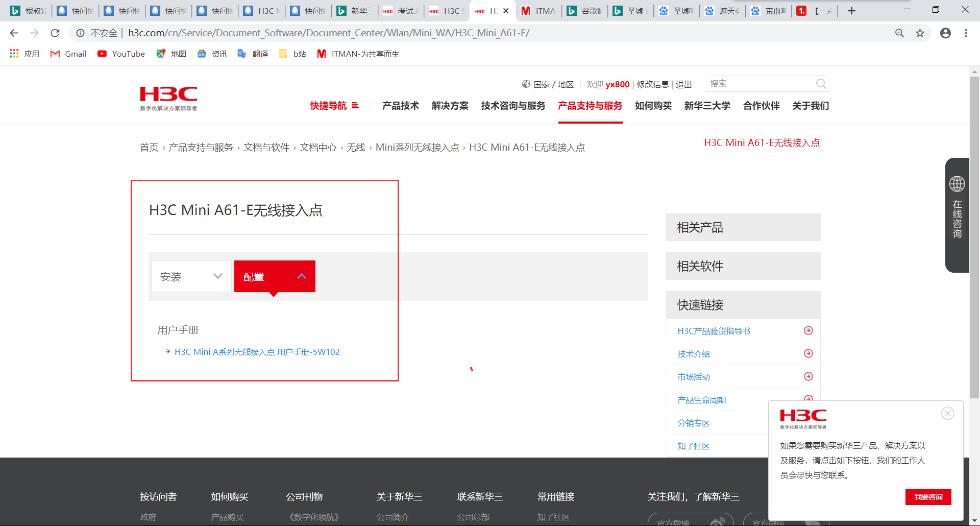Image resolution: width=980 pixels, height=526 pixels.
Task: Click the arrow icon beside H3C产品验货指导书
Action: click(x=808, y=330)
